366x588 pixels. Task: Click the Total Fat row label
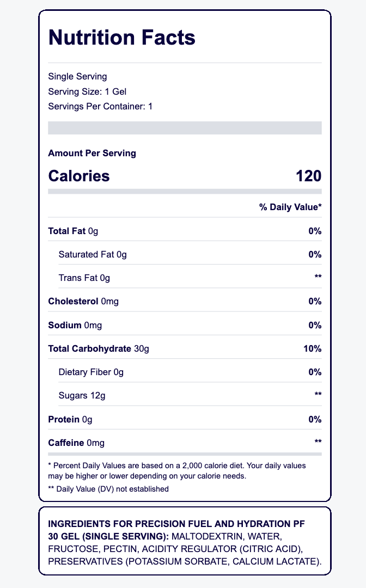point(73,231)
